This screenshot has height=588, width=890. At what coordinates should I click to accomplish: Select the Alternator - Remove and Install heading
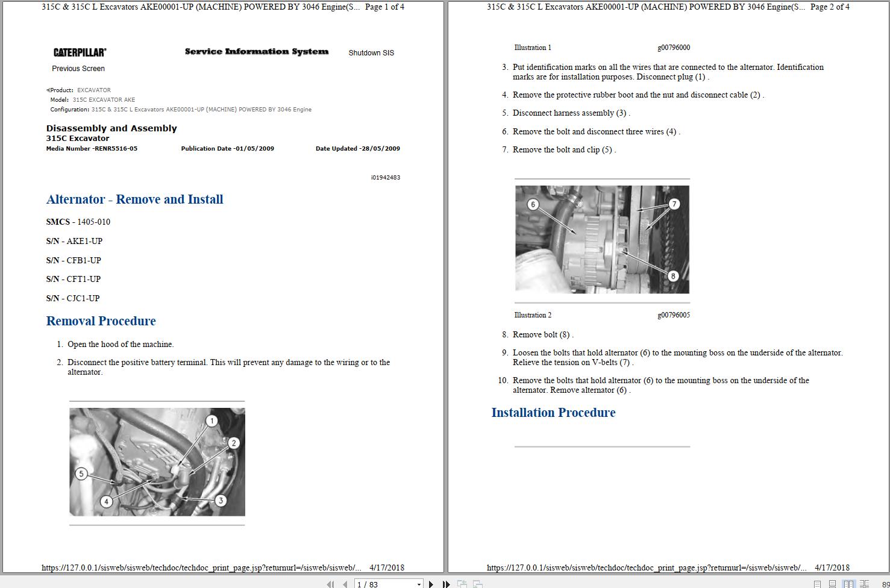point(134,199)
